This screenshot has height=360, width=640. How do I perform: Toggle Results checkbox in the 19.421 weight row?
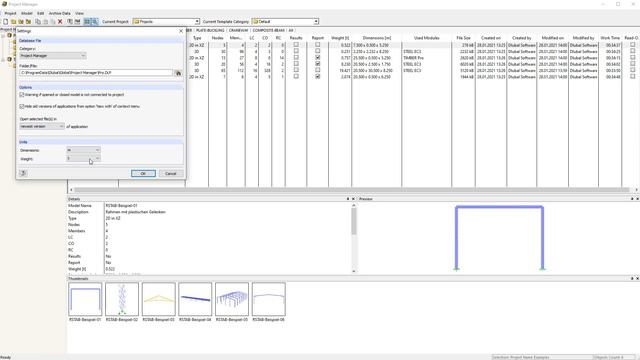pos(296,70)
